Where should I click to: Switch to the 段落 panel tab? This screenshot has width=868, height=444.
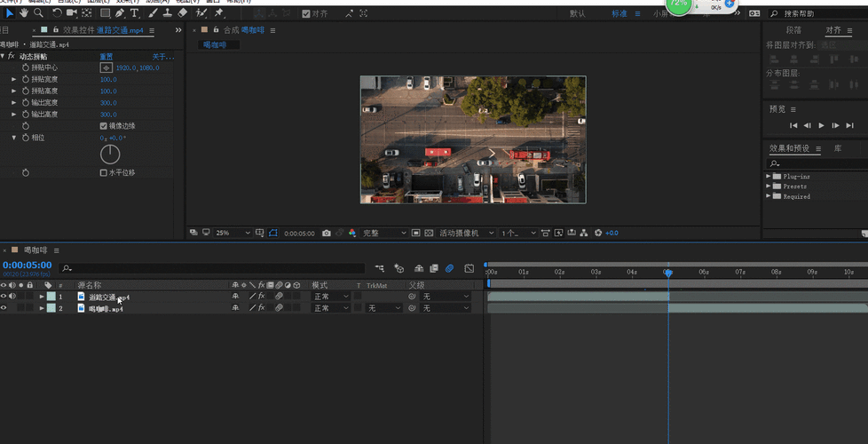click(793, 30)
